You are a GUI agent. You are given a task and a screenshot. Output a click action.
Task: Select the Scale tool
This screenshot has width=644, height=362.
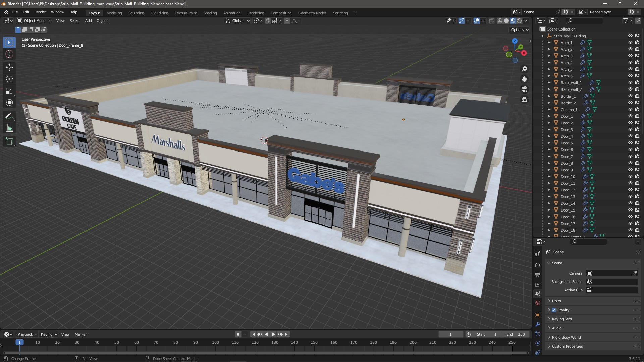[x=9, y=91]
